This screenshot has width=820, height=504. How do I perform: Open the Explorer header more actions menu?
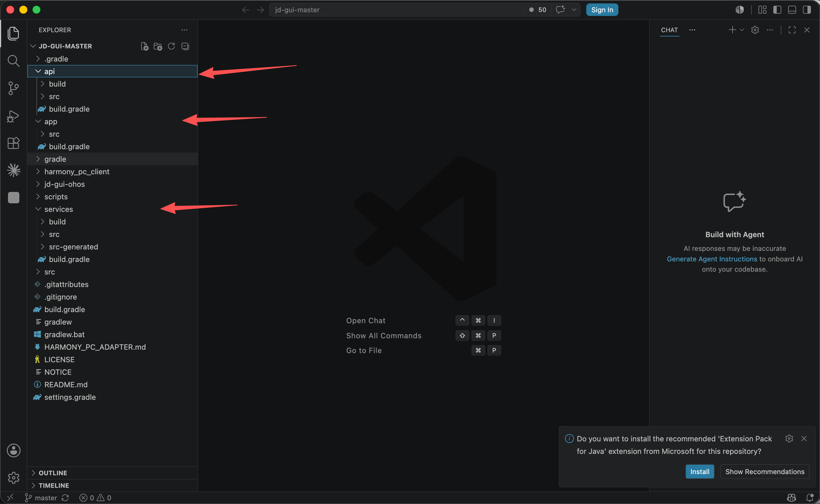click(184, 30)
